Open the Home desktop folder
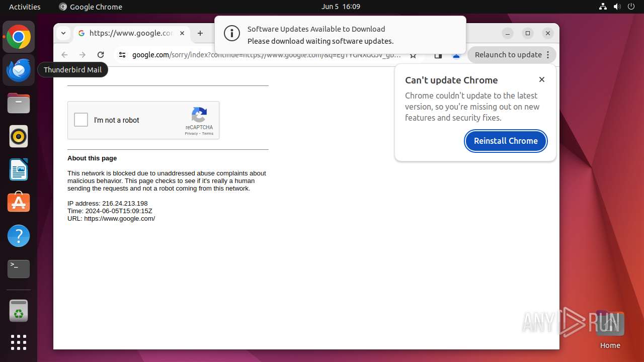 point(610,329)
